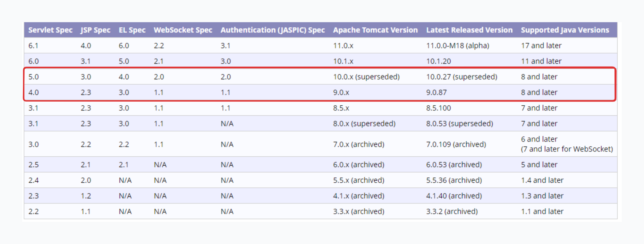This screenshot has height=244, width=644.
Task: Click WebSocket Spec value 2.2
Action: point(159,46)
